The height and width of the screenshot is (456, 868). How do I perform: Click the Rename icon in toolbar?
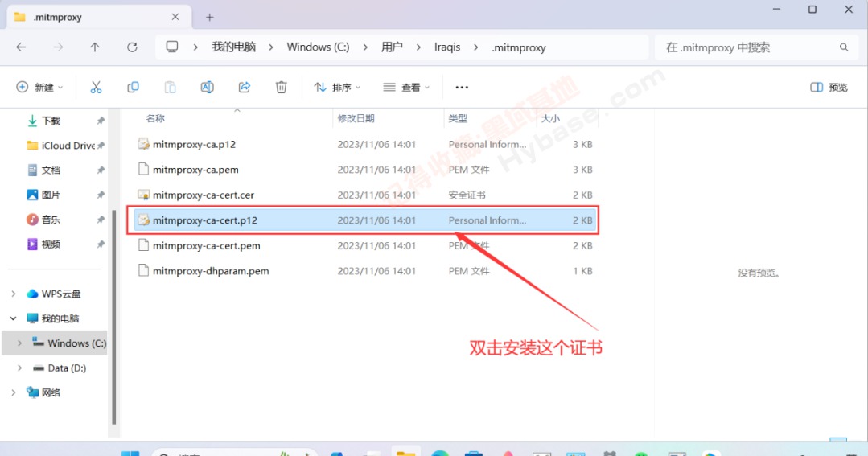[207, 88]
